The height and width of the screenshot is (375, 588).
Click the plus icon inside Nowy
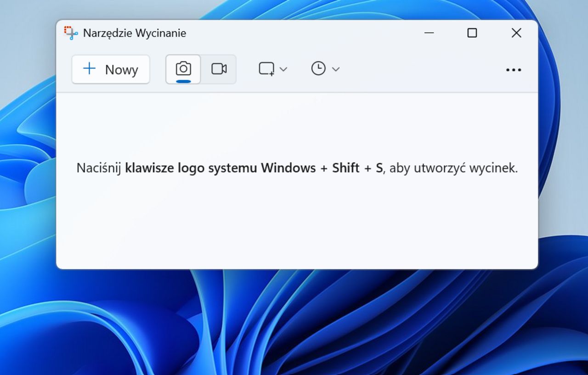88,69
